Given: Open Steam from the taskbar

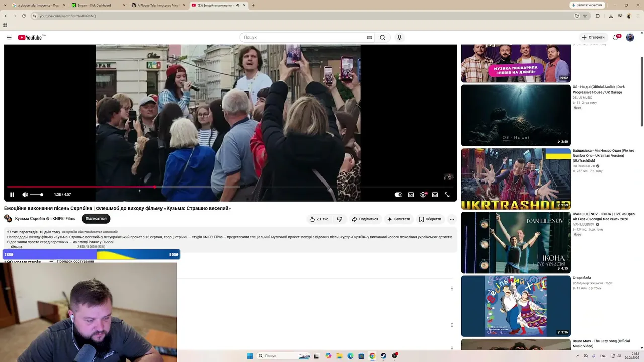Looking at the screenshot, I should point(383,356).
